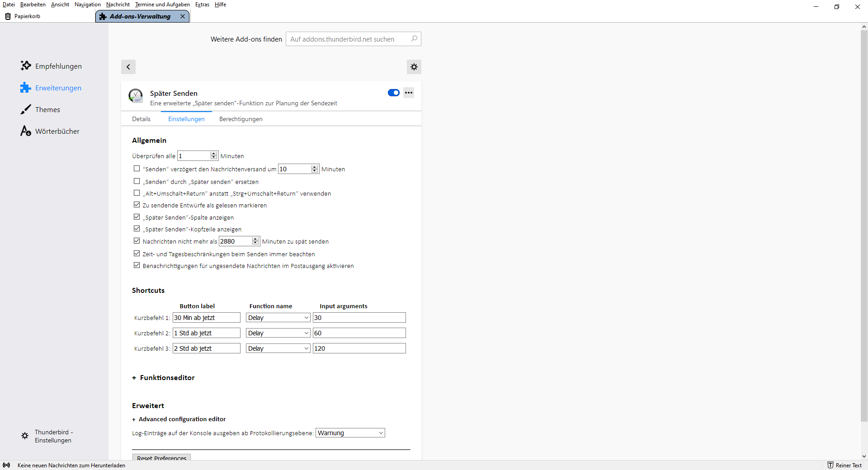Close the Add-ons-Verwaltung tab
This screenshot has height=470, width=868.
click(183, 16)
